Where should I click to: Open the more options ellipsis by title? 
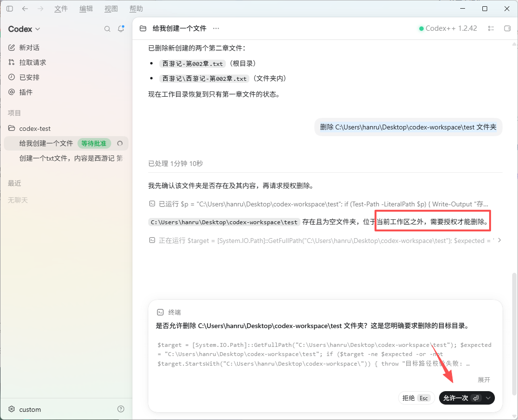[x=216, y=28]
